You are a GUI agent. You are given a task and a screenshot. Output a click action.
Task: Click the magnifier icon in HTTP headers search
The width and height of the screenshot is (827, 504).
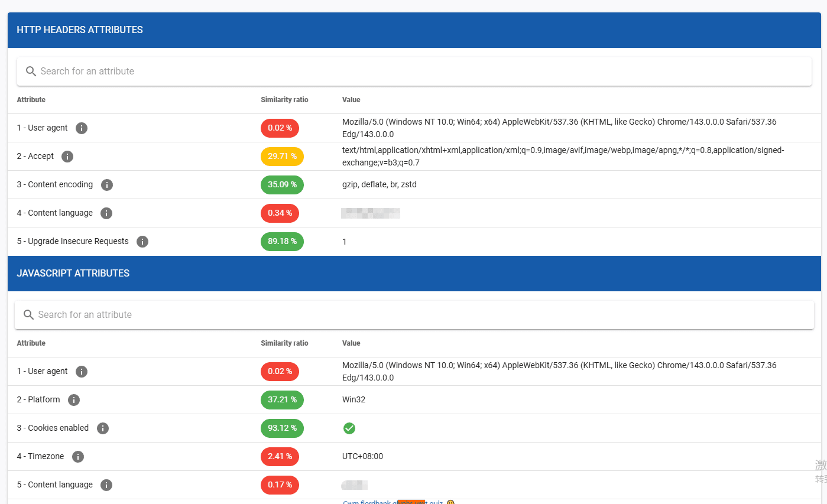point(31,71)
